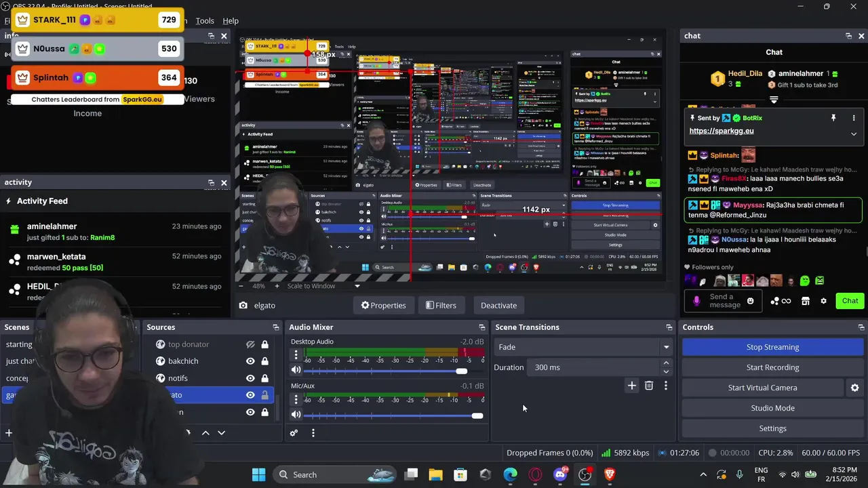Select the starting scene
This screenshot has height=488, width=868.
[19, 344]
